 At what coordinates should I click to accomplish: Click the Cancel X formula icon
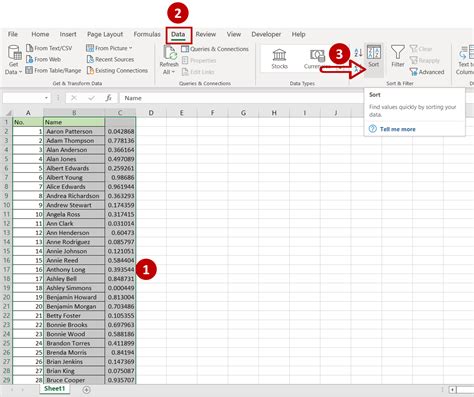(x=74, y=98)
